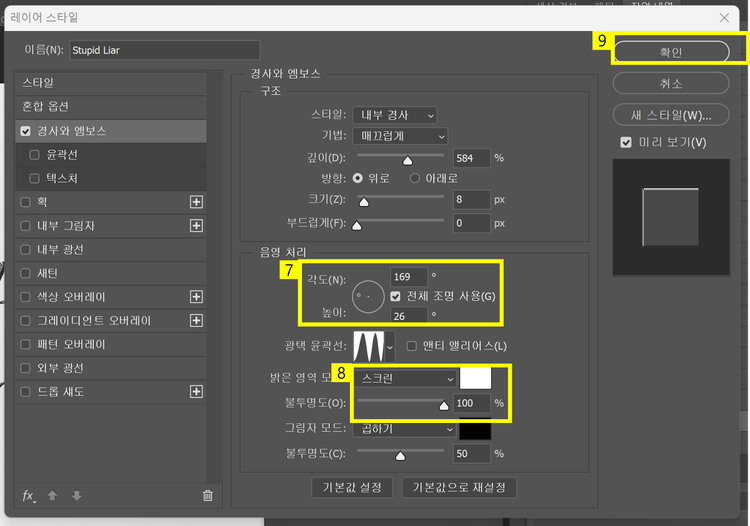This screenshot has height=526, width=750.
Task: Click the 깊이 value field showing 584
Action: coord(472,158)
